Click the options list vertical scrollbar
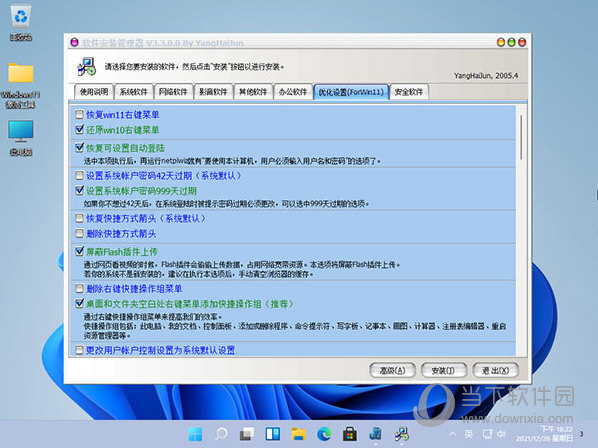Viewport: 598px width, 448px height. click(x=521, y=231)
